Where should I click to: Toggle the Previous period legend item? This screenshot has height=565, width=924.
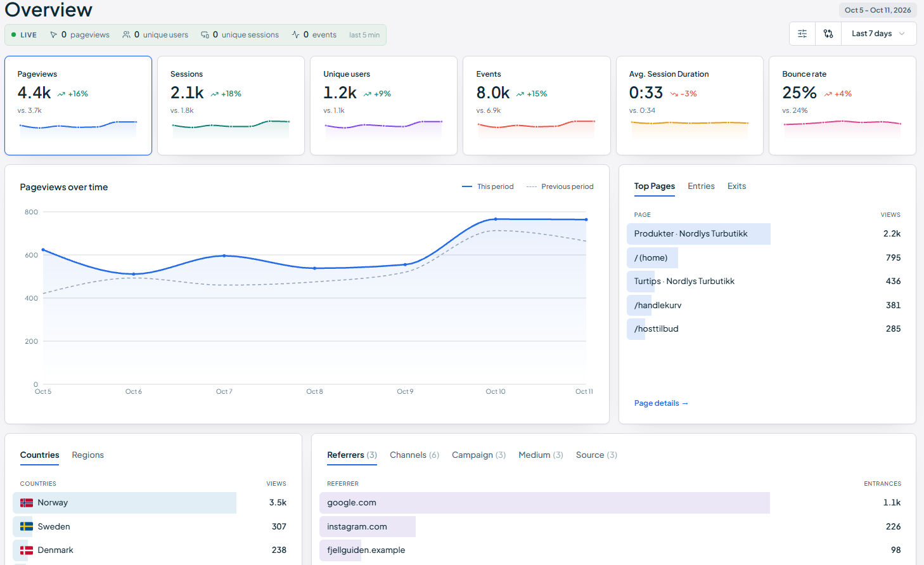click(560, 186)
